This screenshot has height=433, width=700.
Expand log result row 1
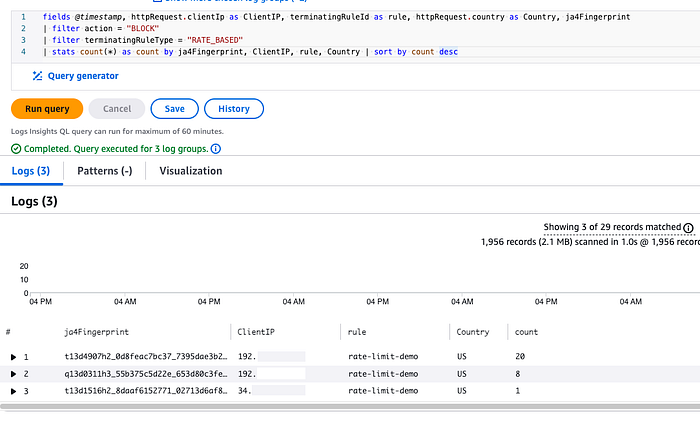[13, 357]
